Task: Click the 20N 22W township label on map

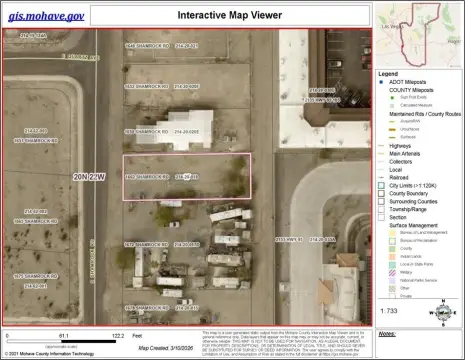Action: [x=89, y=177]
